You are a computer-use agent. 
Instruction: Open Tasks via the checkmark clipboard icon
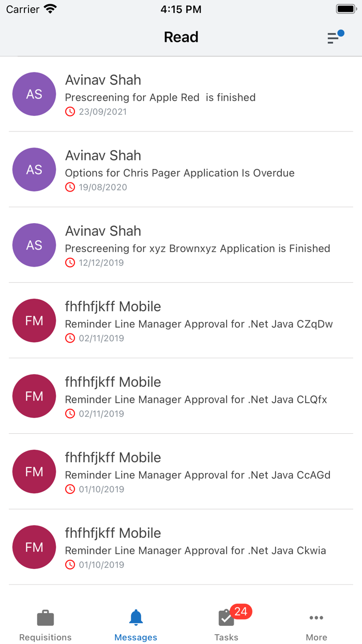click(226, 617)
